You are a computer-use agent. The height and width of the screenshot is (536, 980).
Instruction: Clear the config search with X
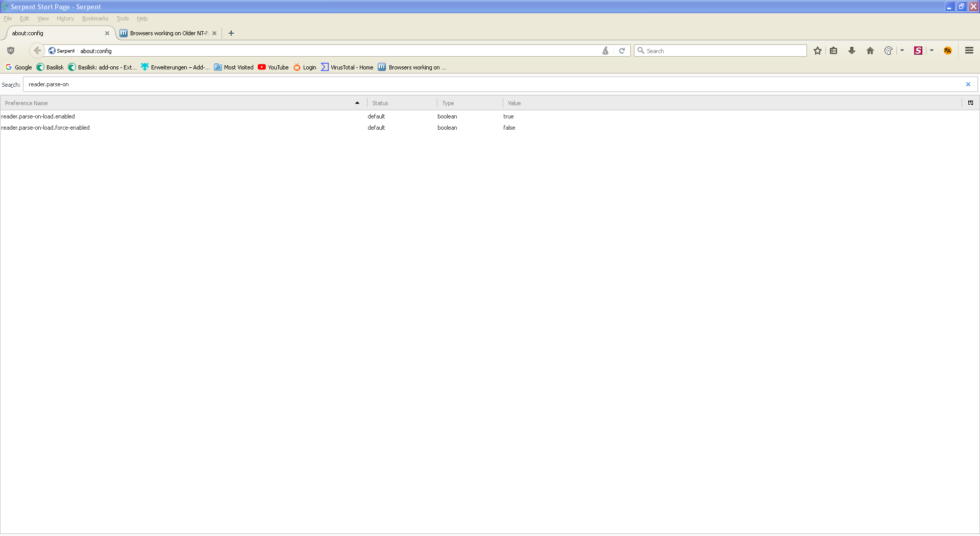click(968, 84)
